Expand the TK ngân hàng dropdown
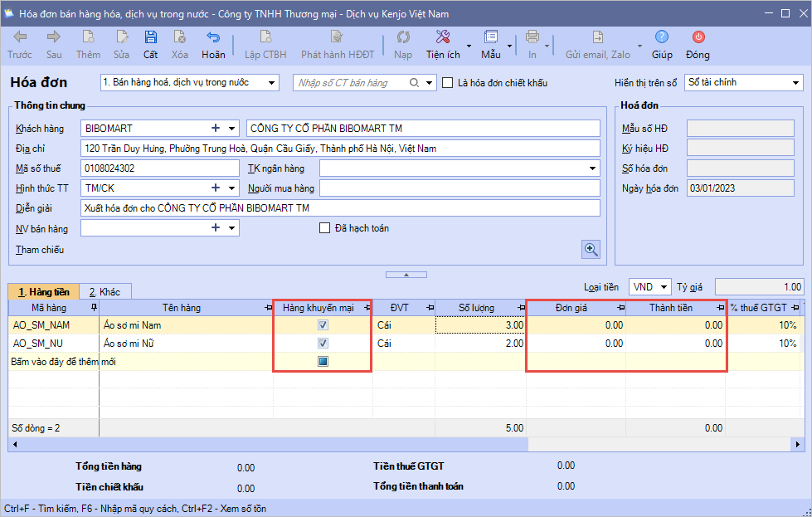Screen dimensions: 812x517 coord(591,168)
